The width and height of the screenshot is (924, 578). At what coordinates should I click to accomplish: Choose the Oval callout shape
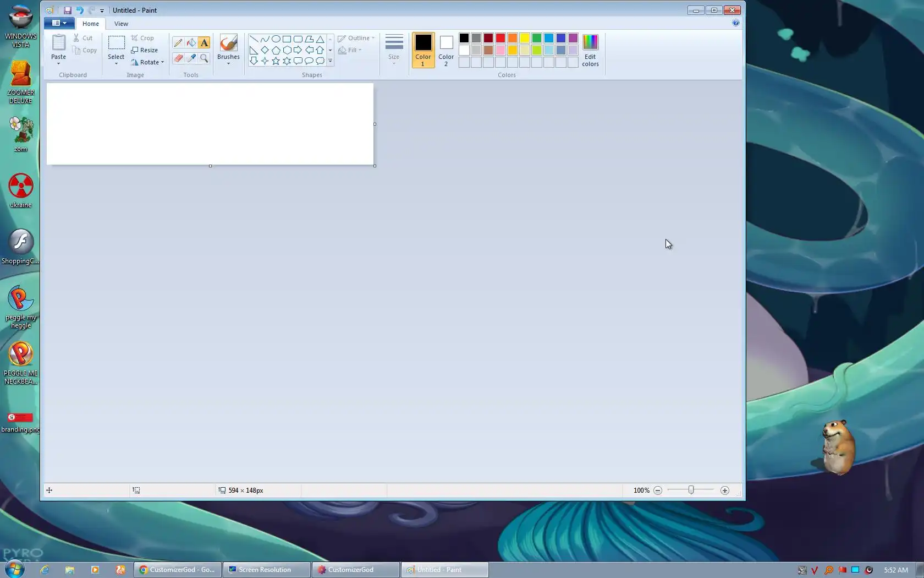click(x=309, y=61)
